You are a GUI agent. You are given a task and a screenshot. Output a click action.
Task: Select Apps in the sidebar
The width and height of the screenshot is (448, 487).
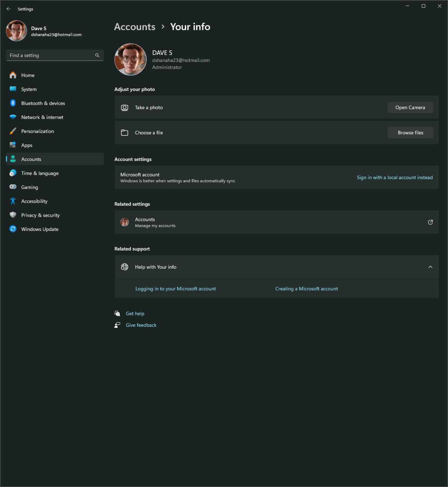27,146
